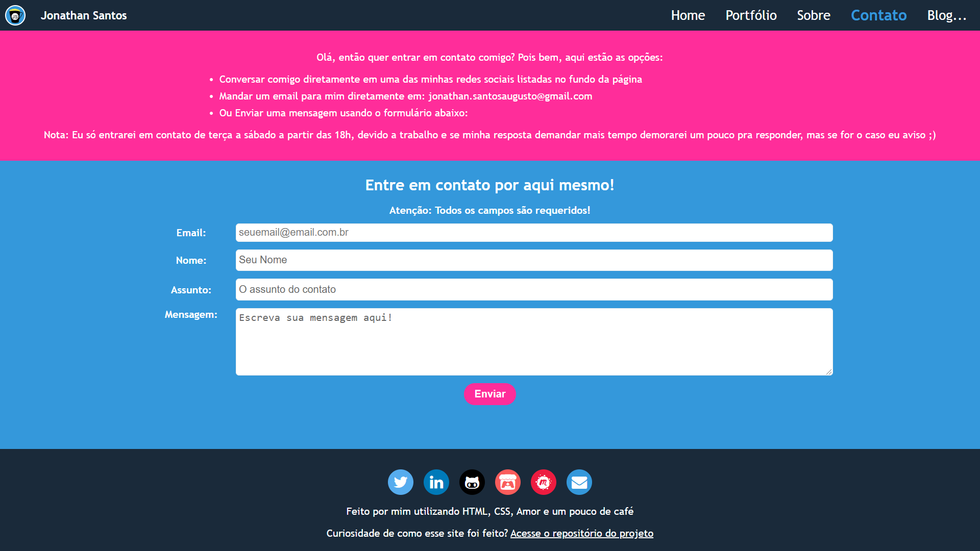The height and width of the screenshot is (551, 980).
Task: Toggle the Contato navigation link
Action: click(x=878, y=15)
